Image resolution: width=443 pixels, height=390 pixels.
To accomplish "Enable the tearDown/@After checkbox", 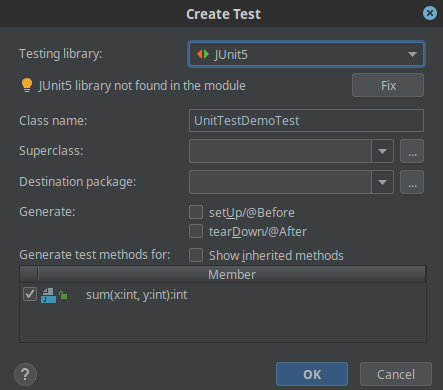I will [196, 231].
